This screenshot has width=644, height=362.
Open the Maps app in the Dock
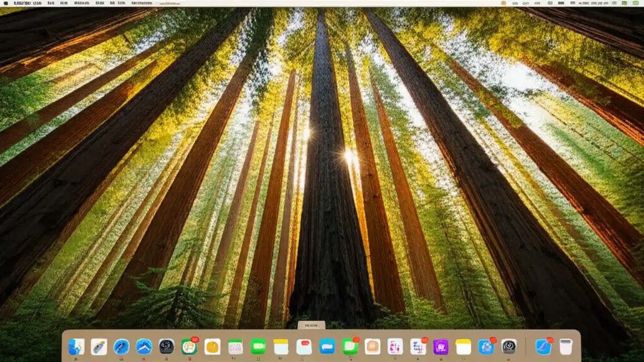pyautogui.click(x=145, y=346)
